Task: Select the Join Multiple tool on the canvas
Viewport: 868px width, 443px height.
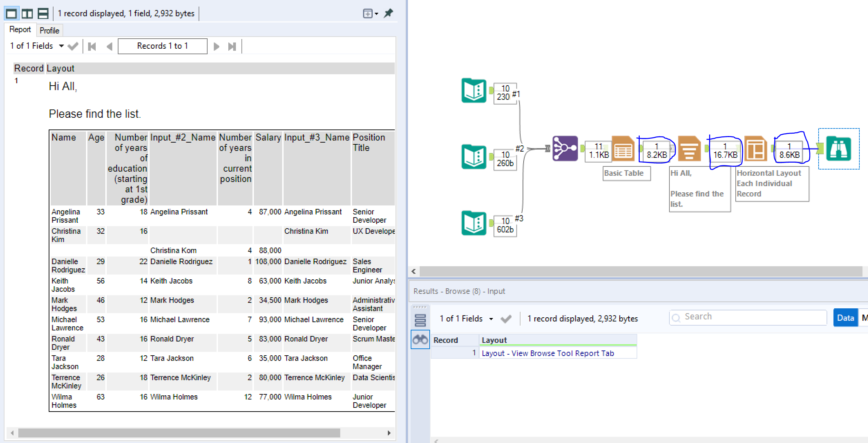Action: coord(565,148)
